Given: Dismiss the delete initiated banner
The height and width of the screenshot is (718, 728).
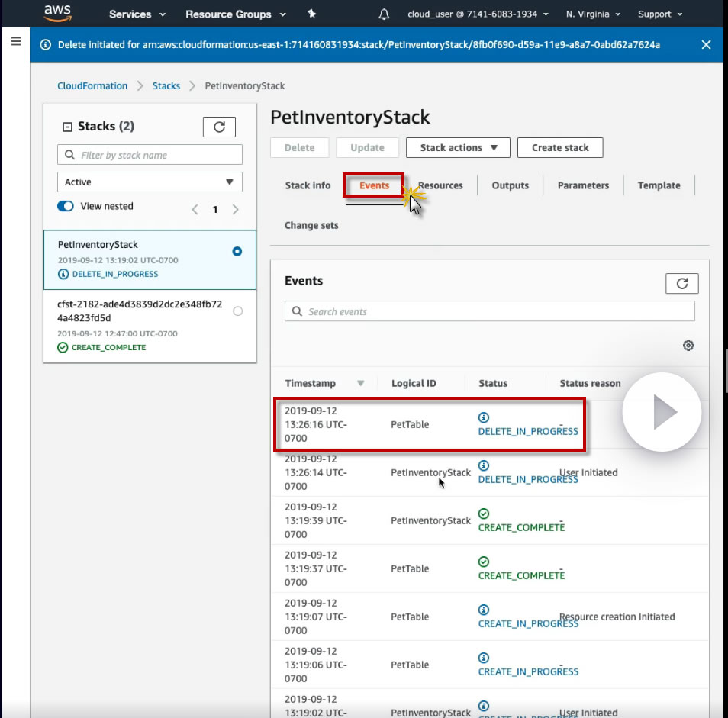Looking at the screenshot, I should coord(706,44).
